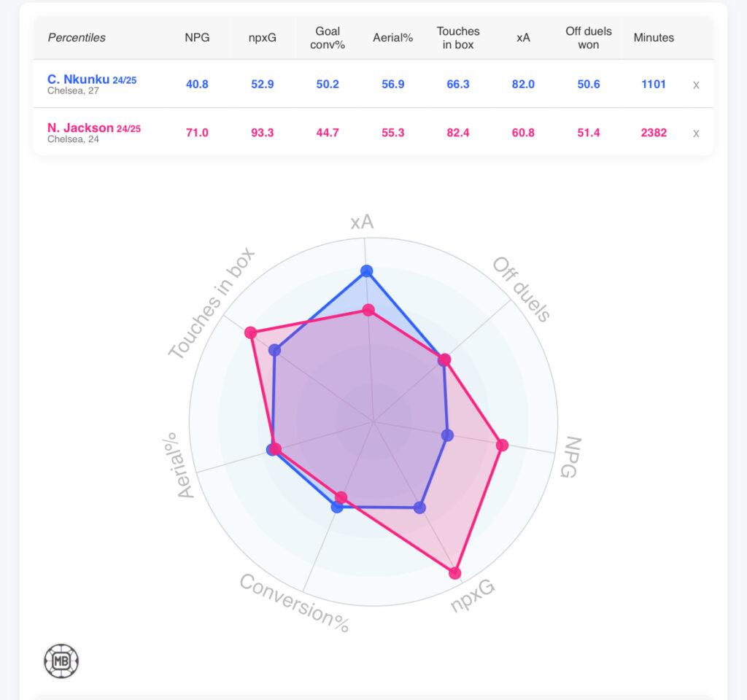Click the MB logo badge
Image resolution: width=747 pixels, height=700 pixels.
tap(61, 661)
